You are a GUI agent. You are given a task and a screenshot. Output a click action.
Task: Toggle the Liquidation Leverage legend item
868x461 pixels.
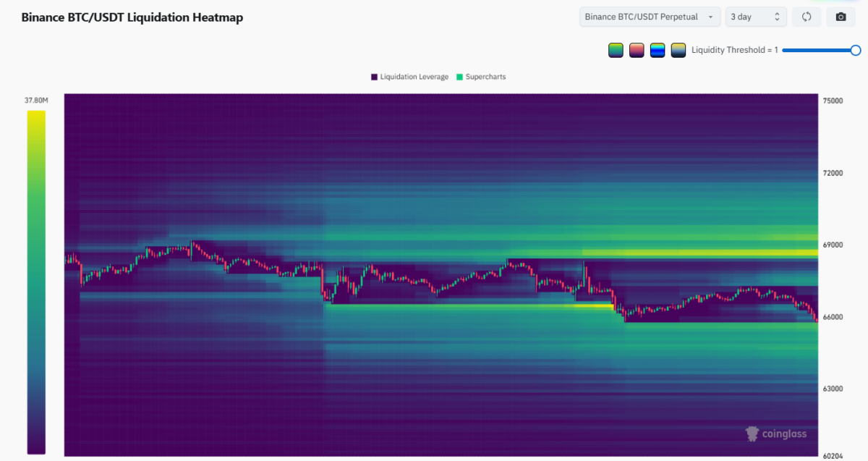(409, 77)
